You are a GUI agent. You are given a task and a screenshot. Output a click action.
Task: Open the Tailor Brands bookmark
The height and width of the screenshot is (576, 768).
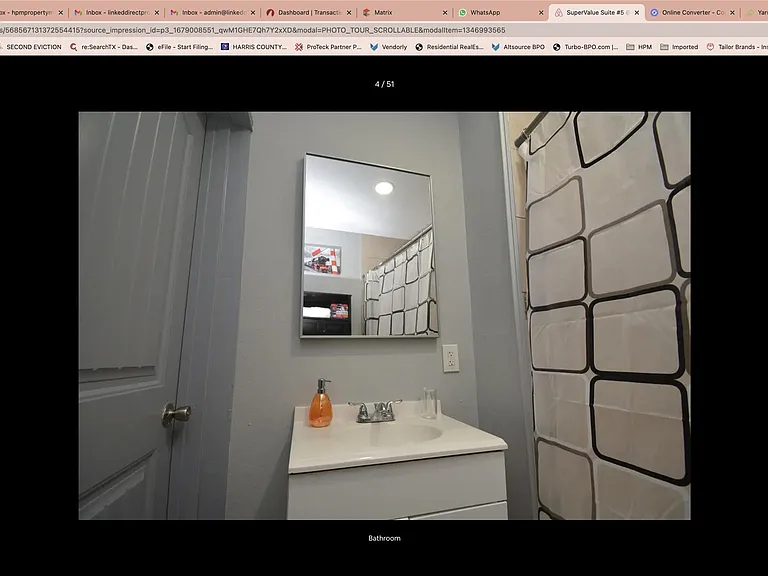tap(737, 47)
